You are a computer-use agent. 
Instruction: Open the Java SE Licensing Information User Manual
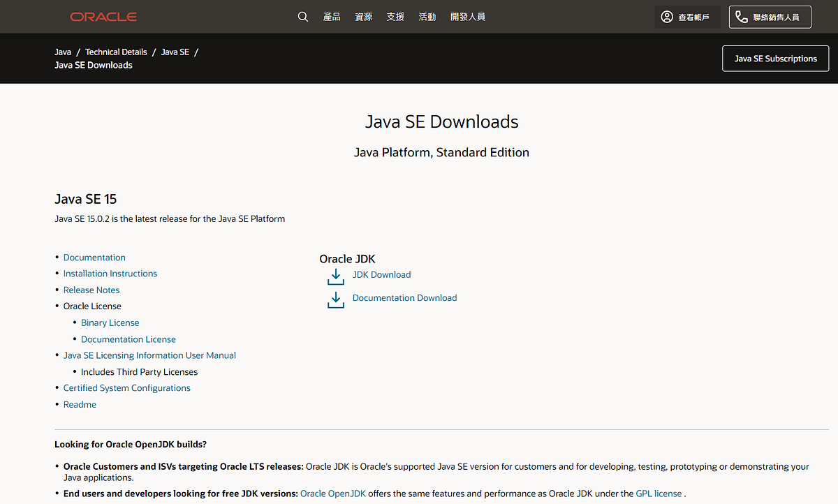tap(149, 355)
